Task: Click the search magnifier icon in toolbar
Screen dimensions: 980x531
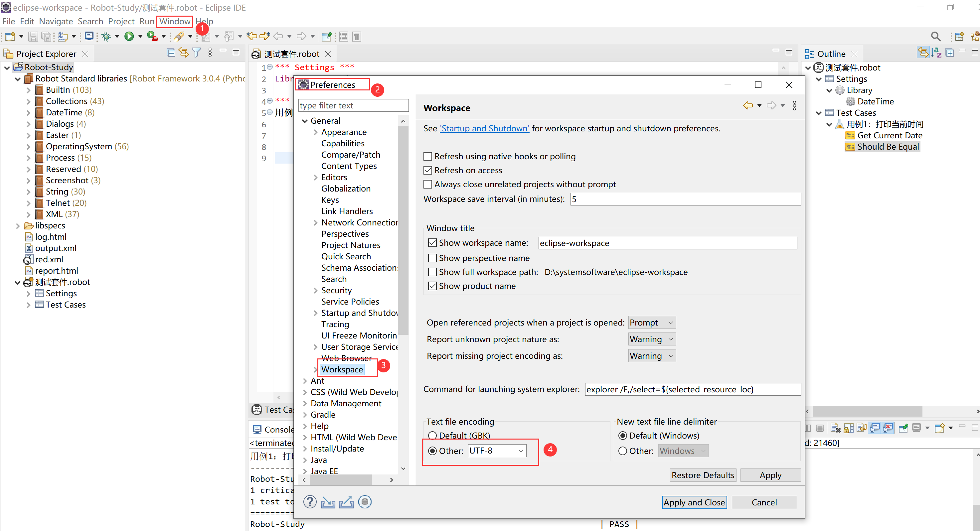Action: pyautogui.click(x=935, y=36)
